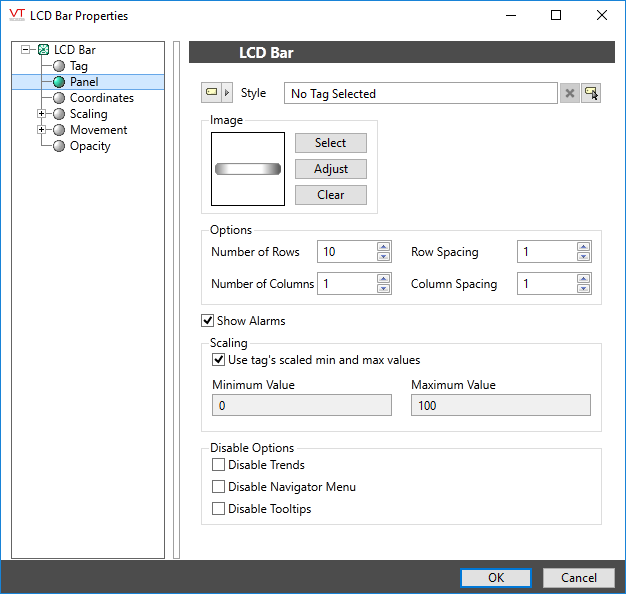Collapse the LCD Bar root node
Viewport: 626px width, 594px height.
(x=26, y=50)
